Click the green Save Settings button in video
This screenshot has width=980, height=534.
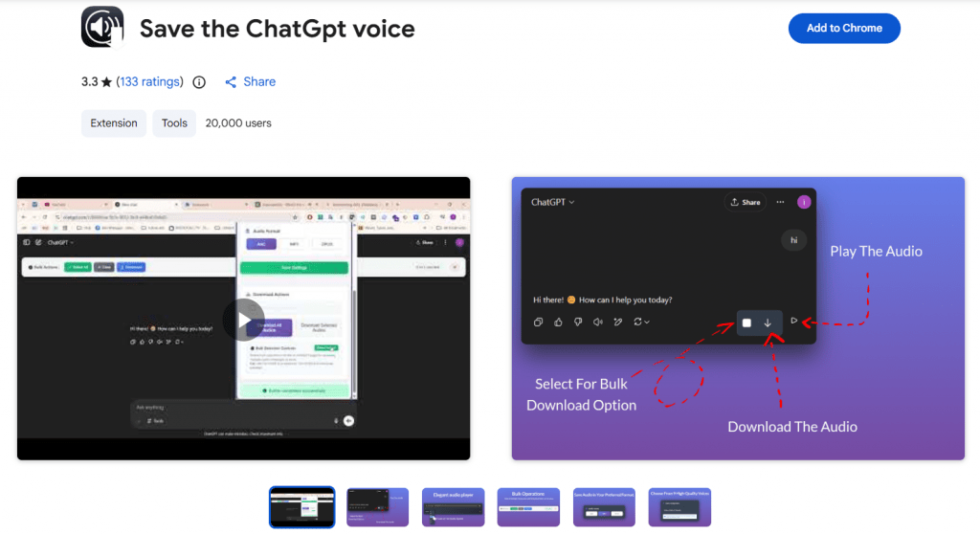pos(294,268)
